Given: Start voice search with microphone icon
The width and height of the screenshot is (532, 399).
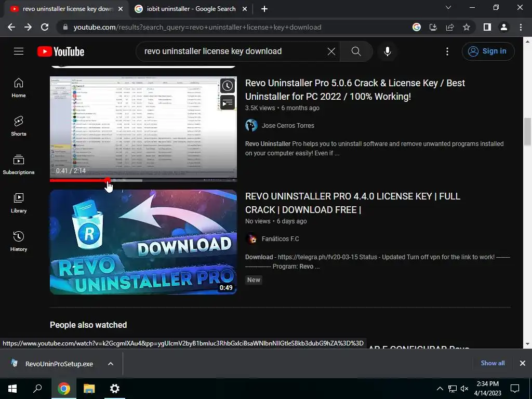Looking at the screenshot, I should (387, 51).
